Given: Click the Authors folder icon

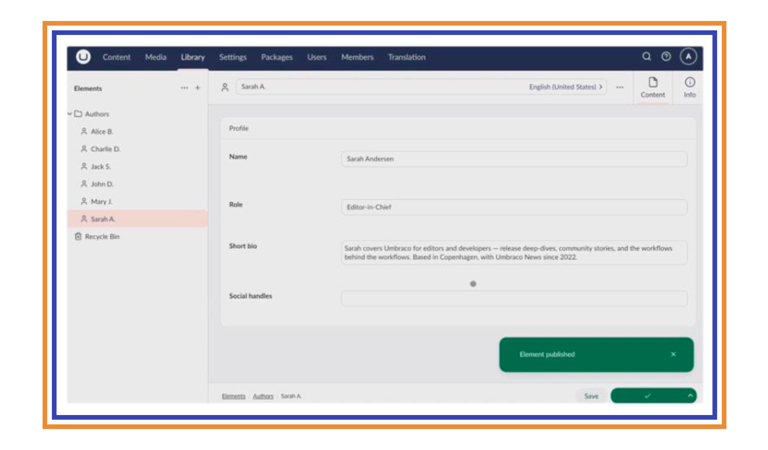Looking at the screenshot, I should point(78,114).
